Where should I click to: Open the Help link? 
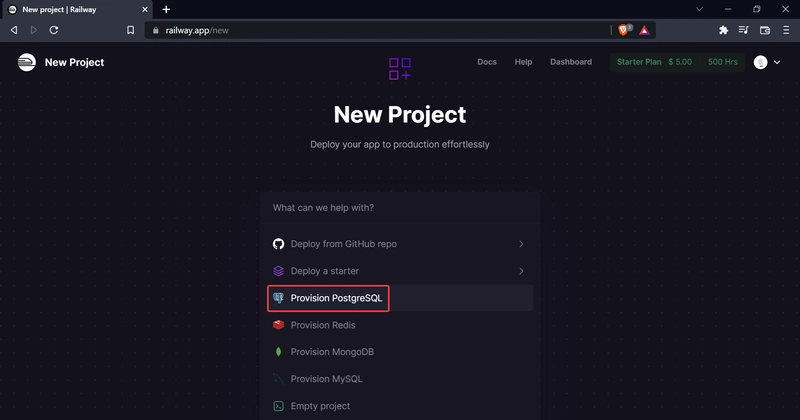pyautogui.click(x=523, y=62)
